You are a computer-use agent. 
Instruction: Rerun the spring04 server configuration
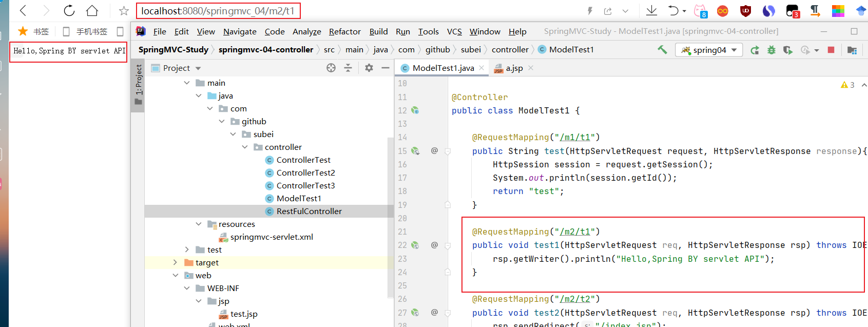[x=755, y=50]
